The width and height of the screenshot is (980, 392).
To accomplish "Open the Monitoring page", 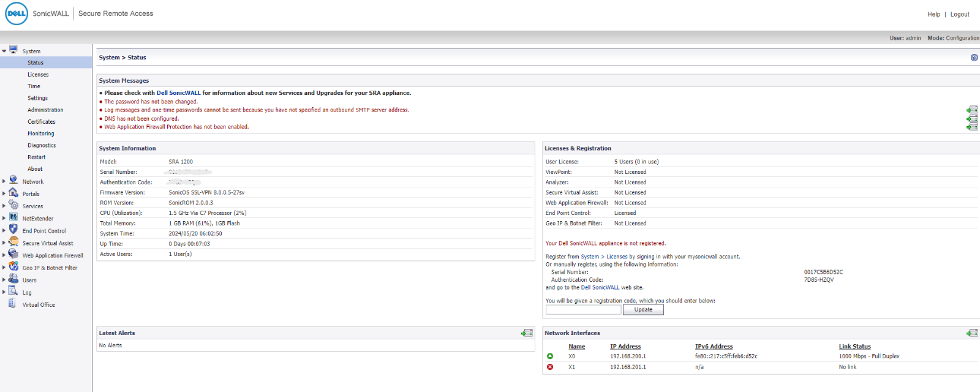I will click(x=40, y=134).
